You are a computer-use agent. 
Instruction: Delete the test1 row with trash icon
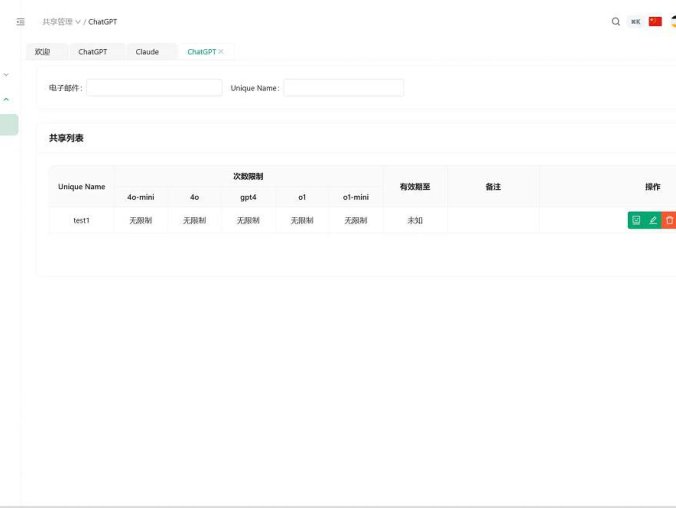click(x=669, y=220)
